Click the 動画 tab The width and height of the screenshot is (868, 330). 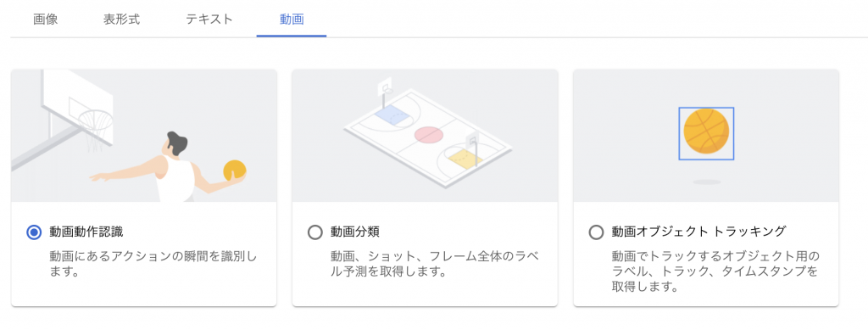292,20
